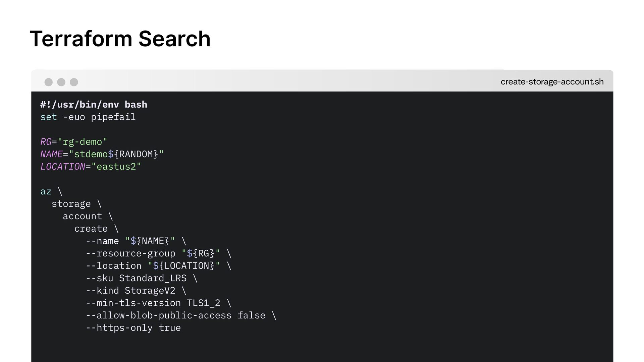Click the leftmost gray window dot
Screen dimensions: 644x362
49,82
